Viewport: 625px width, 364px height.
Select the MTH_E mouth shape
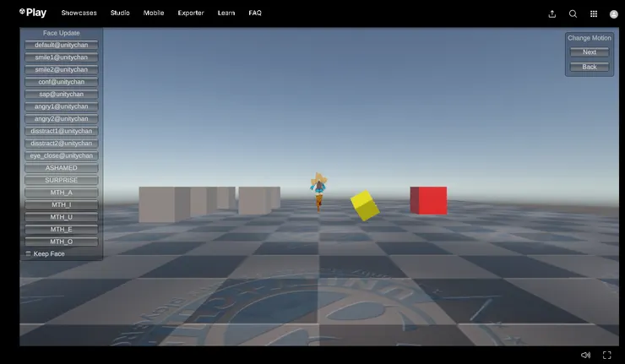click(62, 229)
